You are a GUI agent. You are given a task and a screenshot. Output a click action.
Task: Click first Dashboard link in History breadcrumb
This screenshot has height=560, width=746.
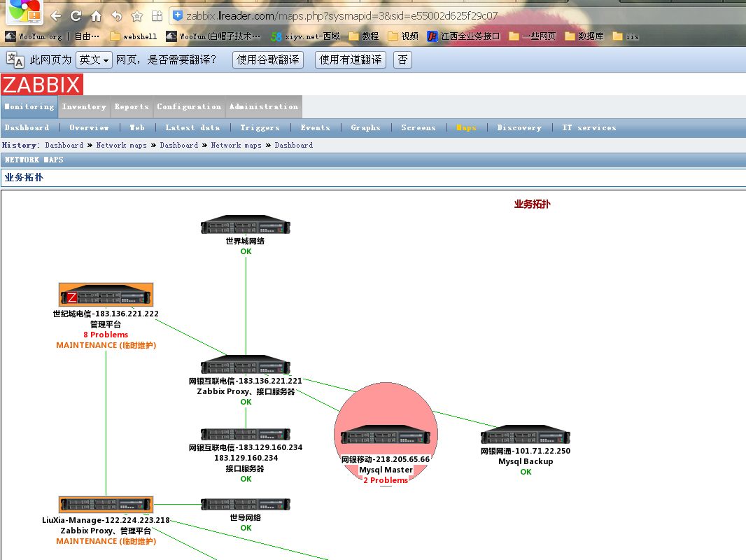coord(64,145)
